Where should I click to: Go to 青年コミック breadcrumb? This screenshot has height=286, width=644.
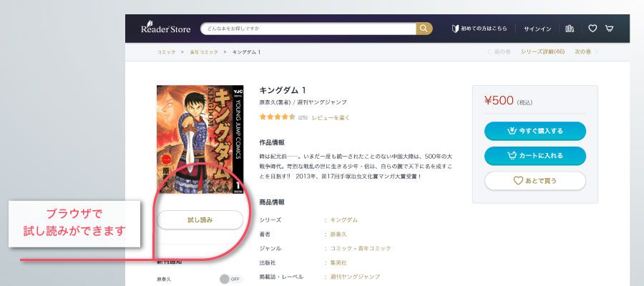pyautogui.click(x=204, y=52)
